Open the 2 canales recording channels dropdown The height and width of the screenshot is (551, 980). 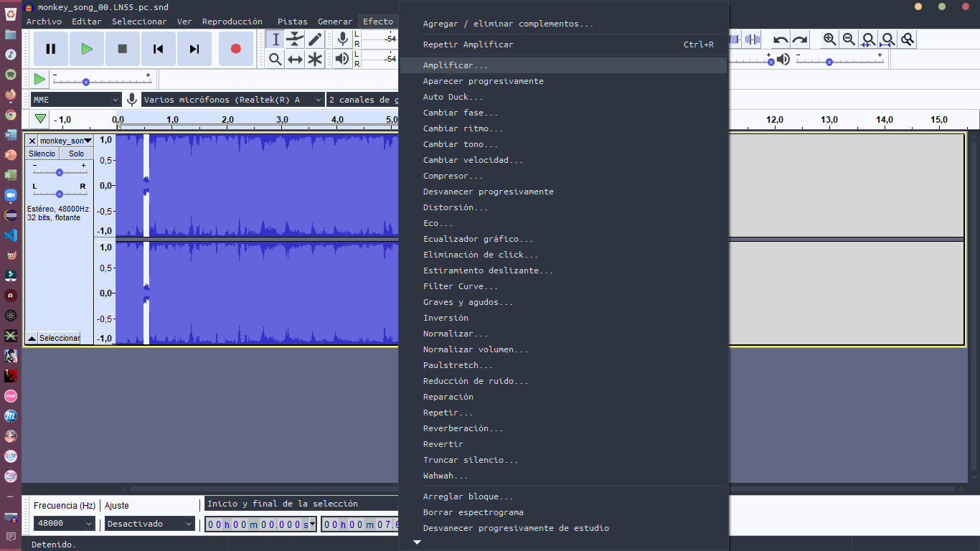(362, 100)
